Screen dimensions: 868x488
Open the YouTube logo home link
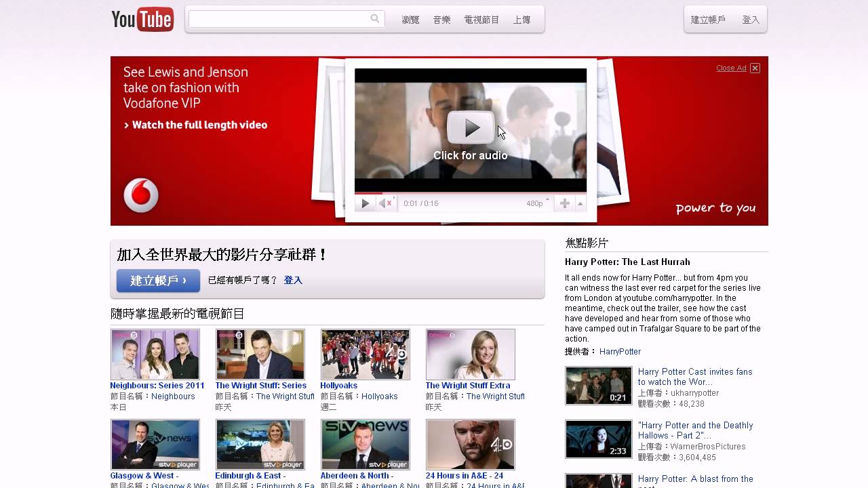(x=142, y=19)
